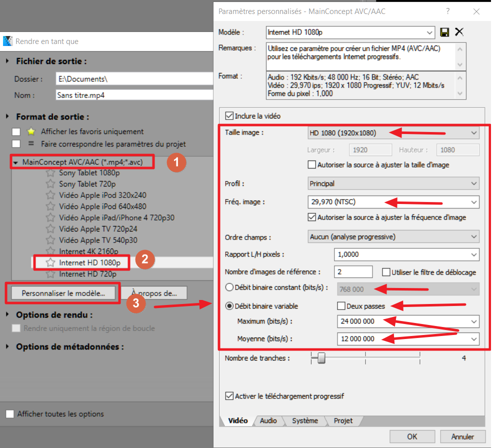The width and height of the screenshot is (494, 448).
Task: Favorite star for Sony Tablet 1080p
Action: tap(50, 172)
